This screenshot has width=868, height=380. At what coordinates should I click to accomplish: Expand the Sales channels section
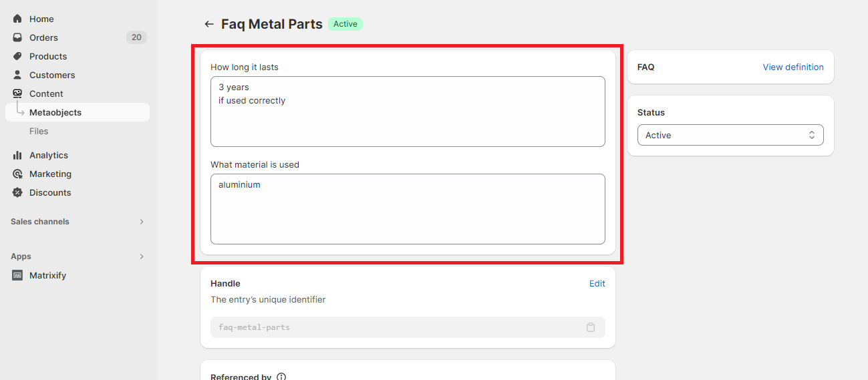tap(142, 222)
